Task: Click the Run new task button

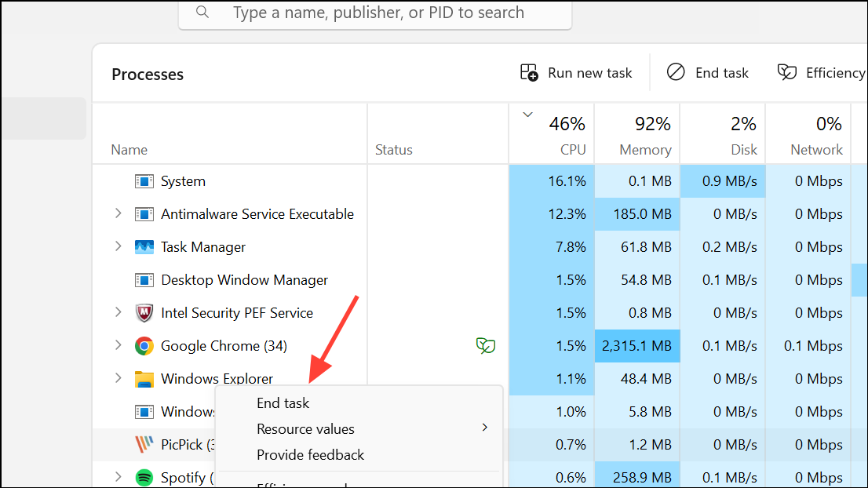Action: [576, 73]
